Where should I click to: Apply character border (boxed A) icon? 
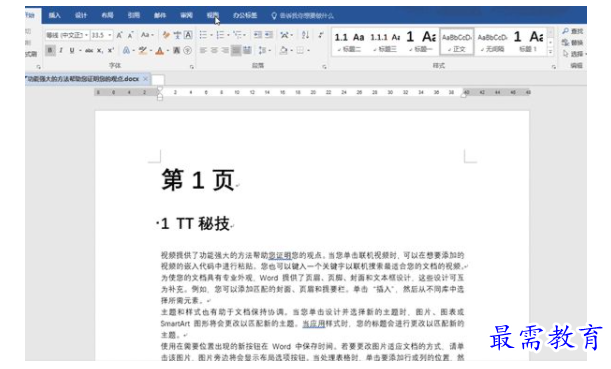188,35
